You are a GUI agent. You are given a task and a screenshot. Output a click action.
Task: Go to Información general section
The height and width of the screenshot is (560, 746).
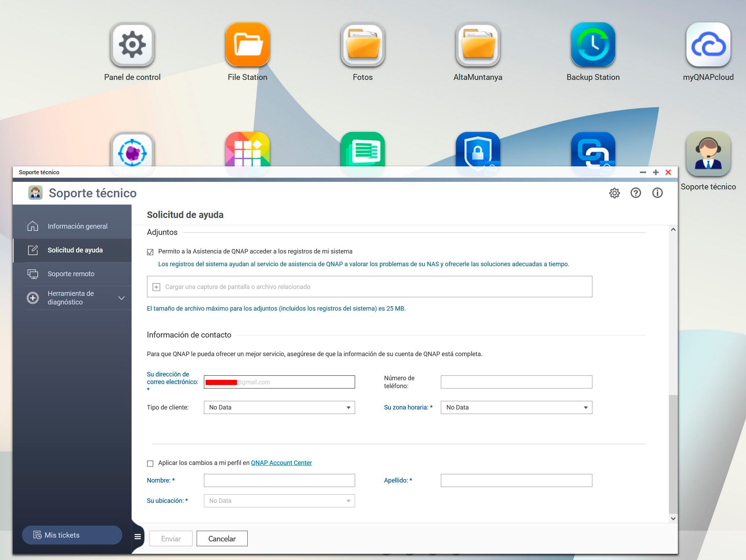[x=77, y=226]
